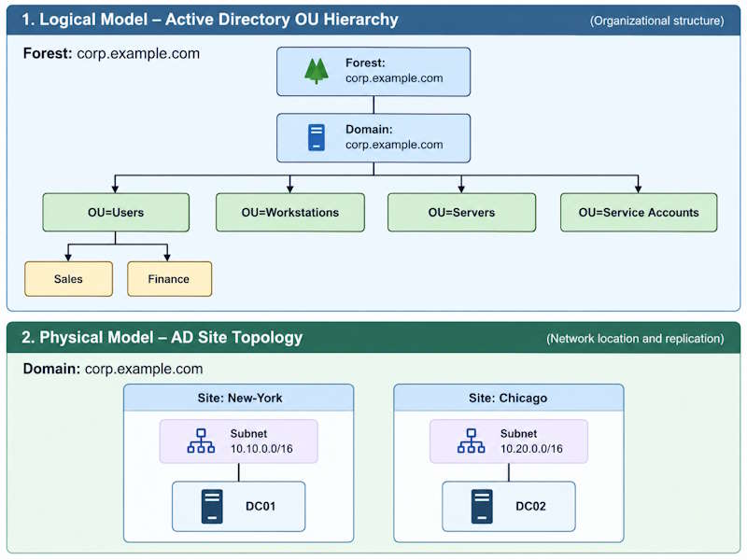
Task: Select the OU=Workstations box
Action: point(290,213)
